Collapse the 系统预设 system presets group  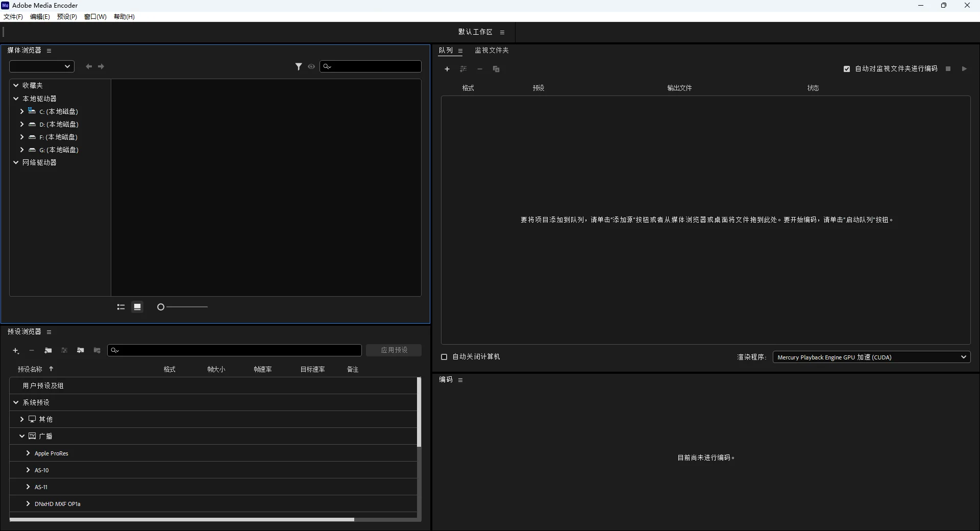tap(16, 402)
